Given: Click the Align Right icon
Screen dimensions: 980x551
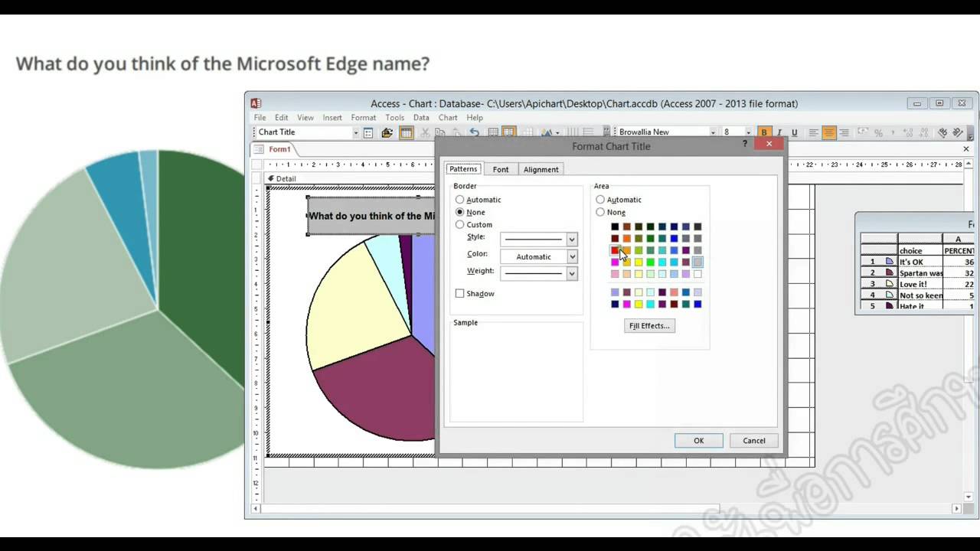Looking at the screenshot, I should [x=844, y=132].
